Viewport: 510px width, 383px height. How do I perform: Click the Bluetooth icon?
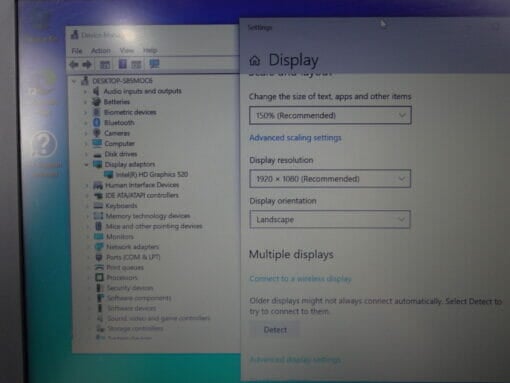point(97,122)
